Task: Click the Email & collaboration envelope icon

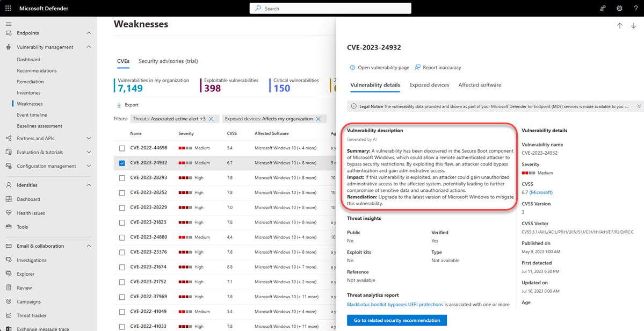Action: coord(9,246)
